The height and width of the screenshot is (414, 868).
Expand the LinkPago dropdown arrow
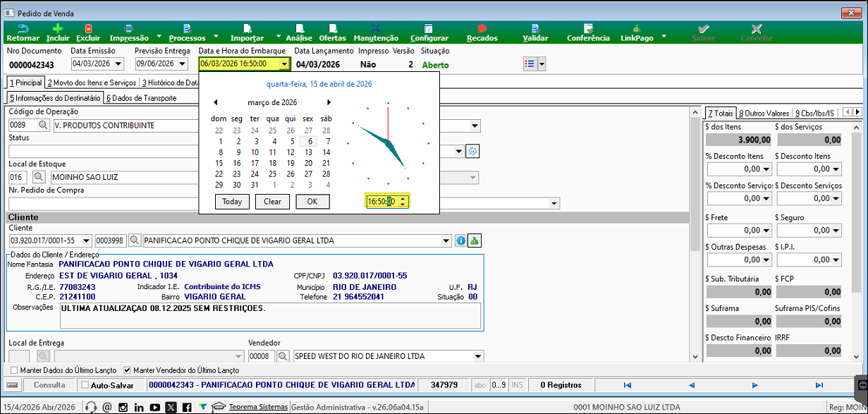tap(663, 35)
